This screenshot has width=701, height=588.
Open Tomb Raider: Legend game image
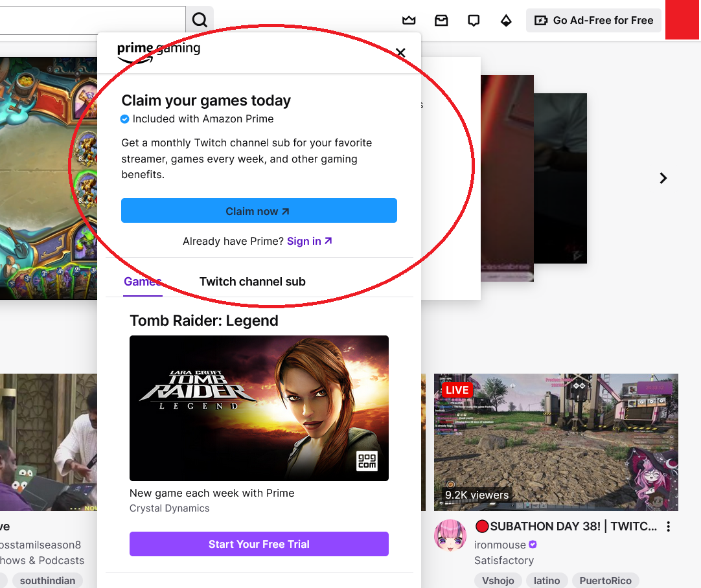pos(259,408)
